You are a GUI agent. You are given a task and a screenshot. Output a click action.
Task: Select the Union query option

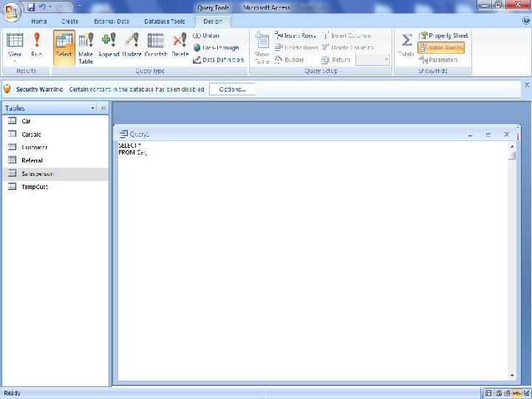206,35
